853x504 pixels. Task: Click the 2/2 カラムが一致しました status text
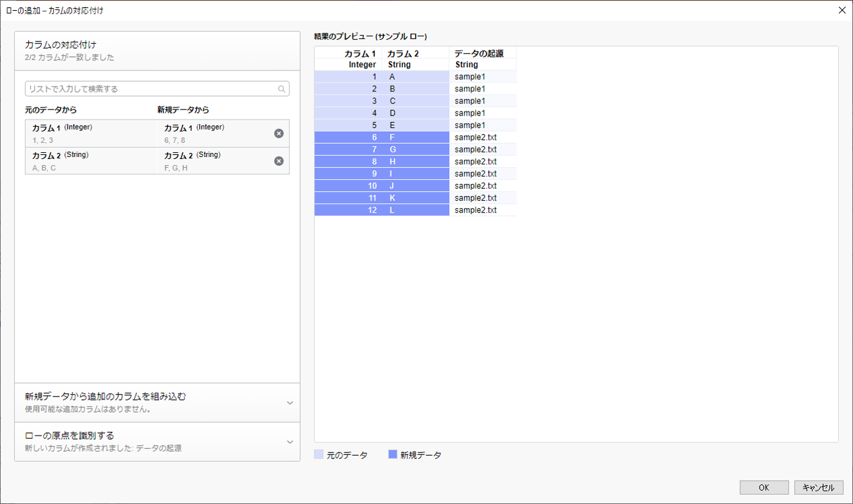(69, 58)
